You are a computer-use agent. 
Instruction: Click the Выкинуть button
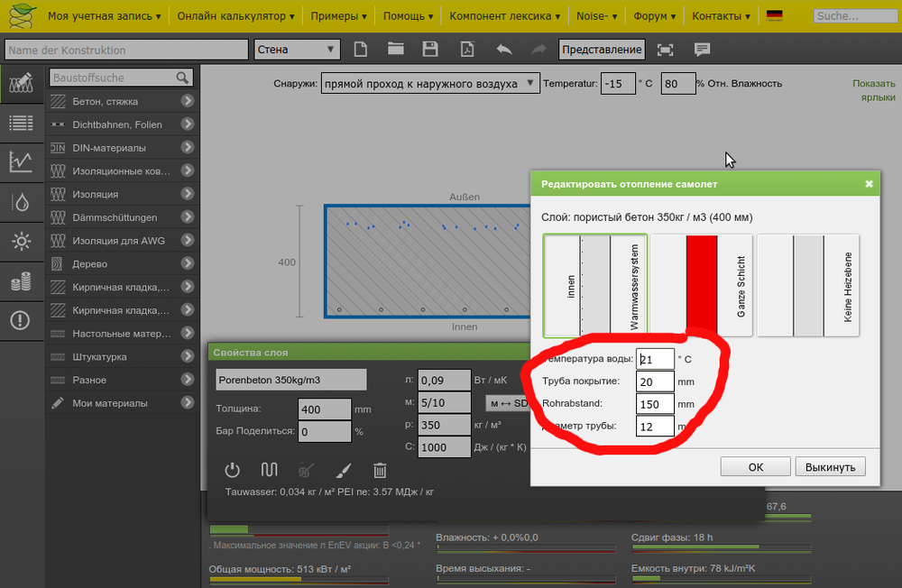[x=830, y=466]
